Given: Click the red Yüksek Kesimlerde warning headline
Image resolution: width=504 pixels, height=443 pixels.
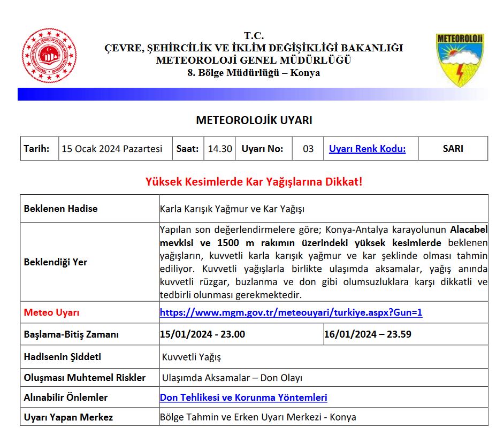Looking at the screenshot, I should pos(254,181).
